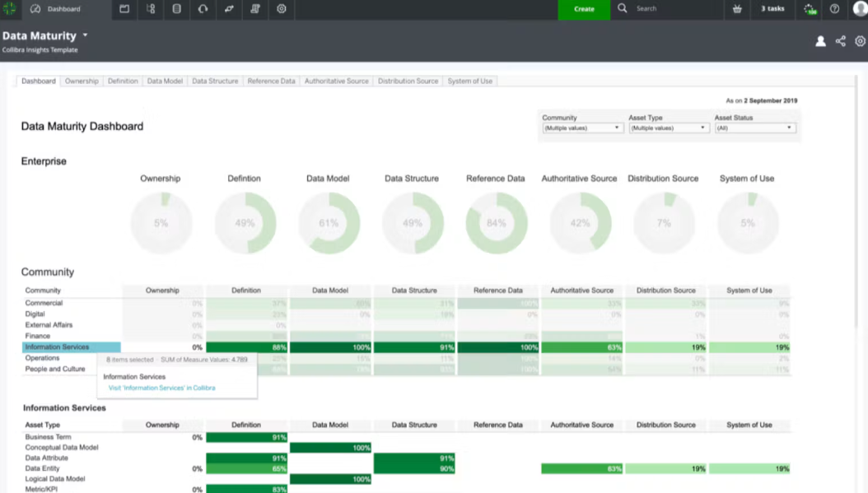Image resolution: width=868 pixels, height=493 pixels.
Task: Select the Dashboard tab
Action: point(38,81)
